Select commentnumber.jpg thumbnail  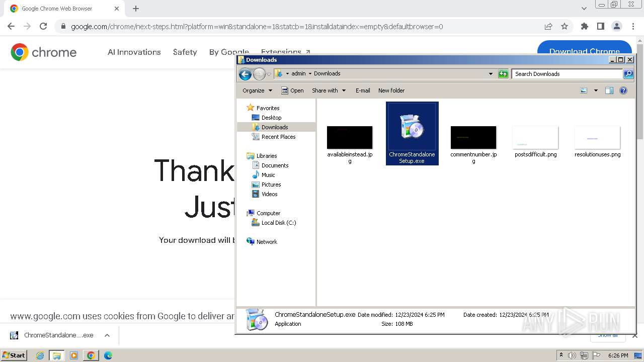473,137
